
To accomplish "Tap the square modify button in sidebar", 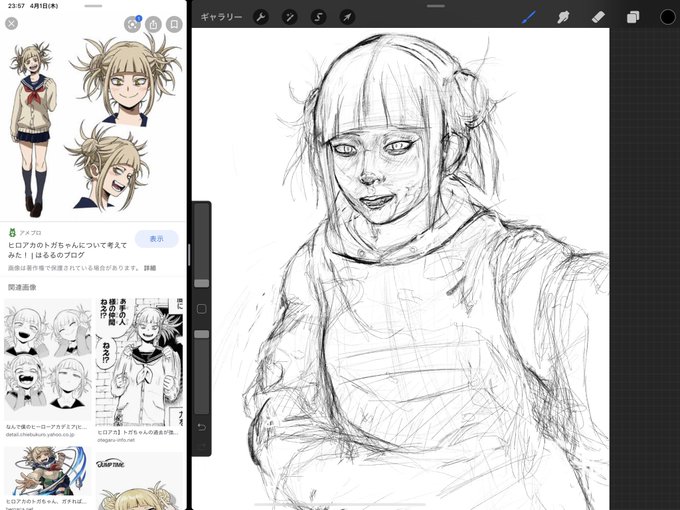I will tap(202, 309).
